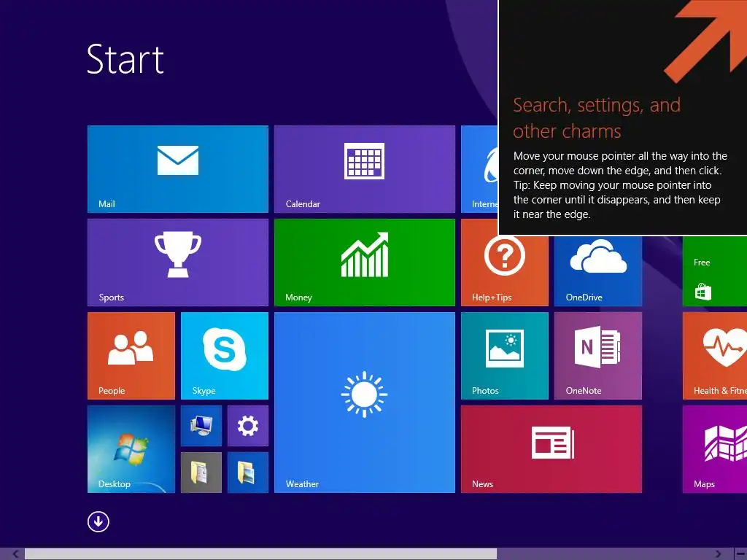Open the Pictures folder small tile
747x560 pixels.
[248, 472]
